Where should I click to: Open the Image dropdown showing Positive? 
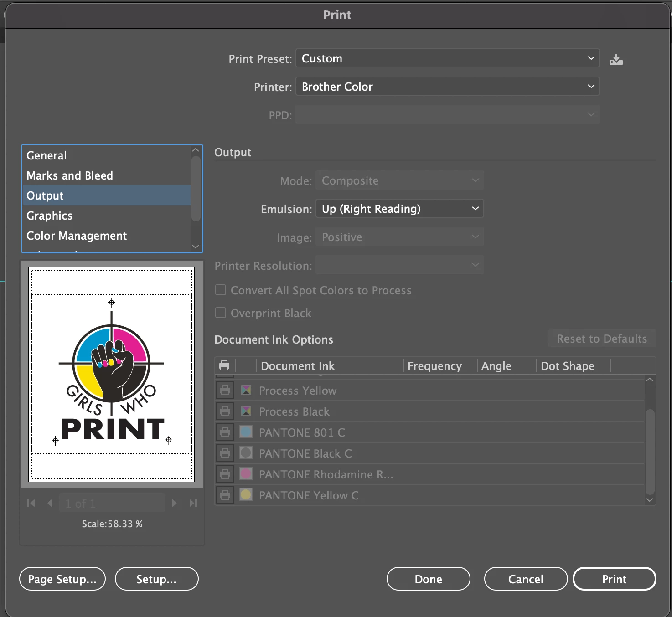point(400,237)
